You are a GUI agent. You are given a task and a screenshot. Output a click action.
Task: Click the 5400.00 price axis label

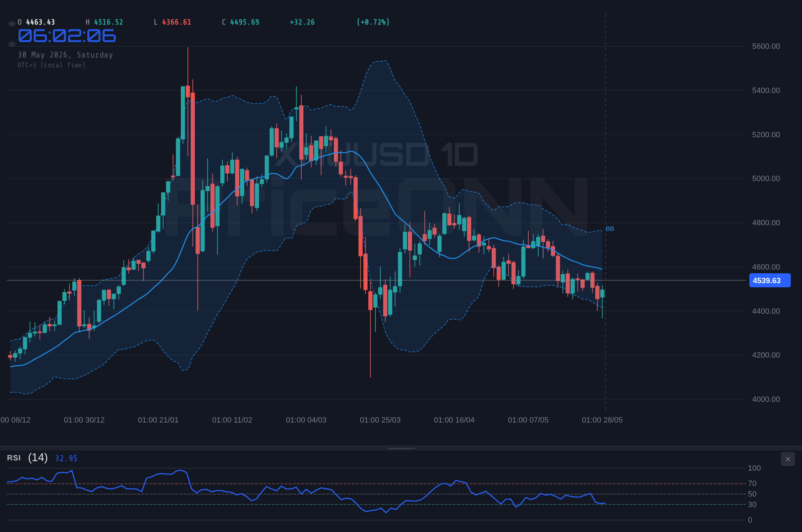tap(766, 91)
